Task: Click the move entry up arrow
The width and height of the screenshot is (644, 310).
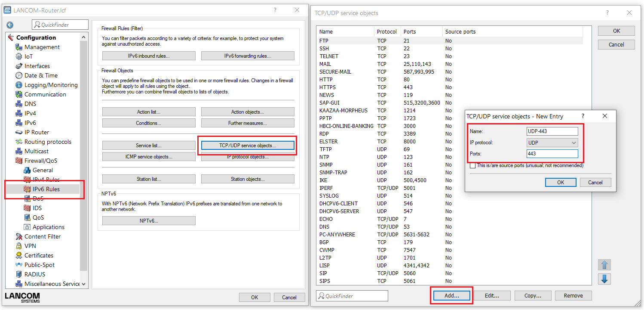Action: (x=604, y=265)
